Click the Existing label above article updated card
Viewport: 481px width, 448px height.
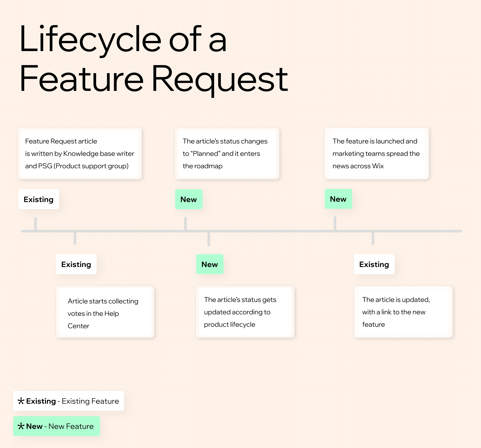374,264
